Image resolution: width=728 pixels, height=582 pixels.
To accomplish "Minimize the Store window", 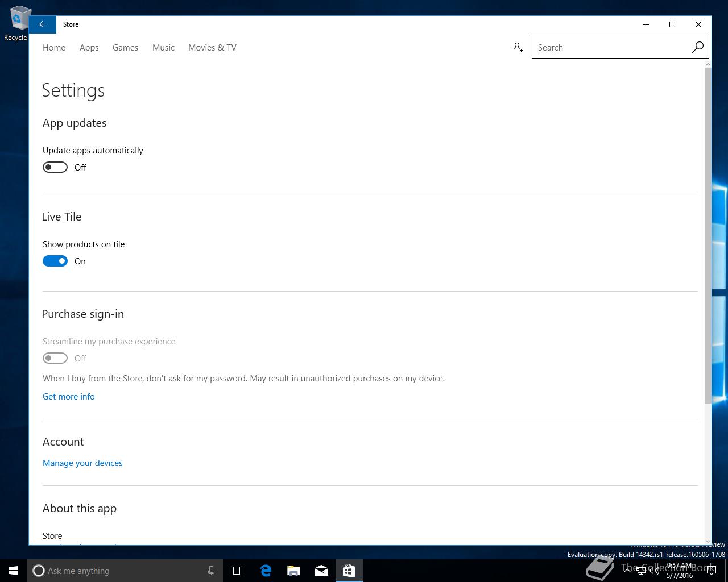I will (646, 24).
